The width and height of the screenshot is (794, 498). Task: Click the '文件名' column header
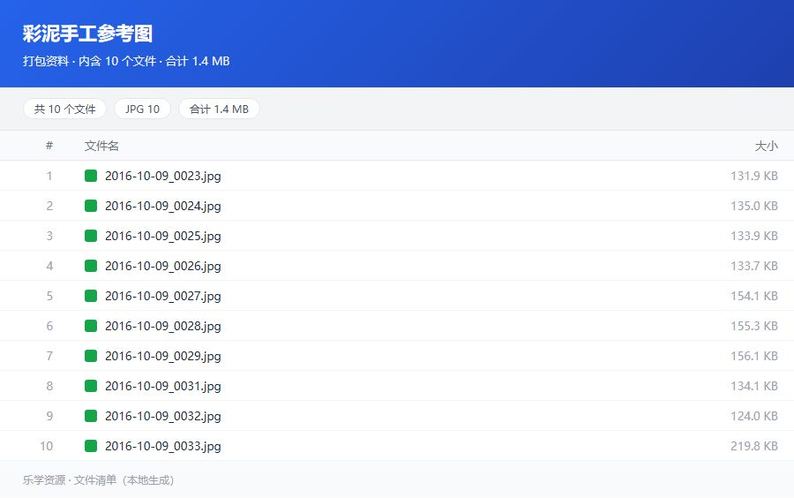coord(101,146)
